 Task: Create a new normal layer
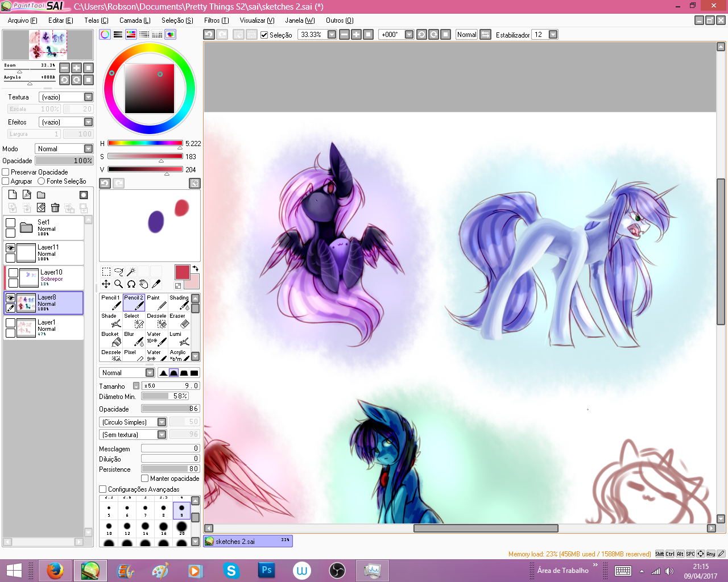click(x=13, y=194)
